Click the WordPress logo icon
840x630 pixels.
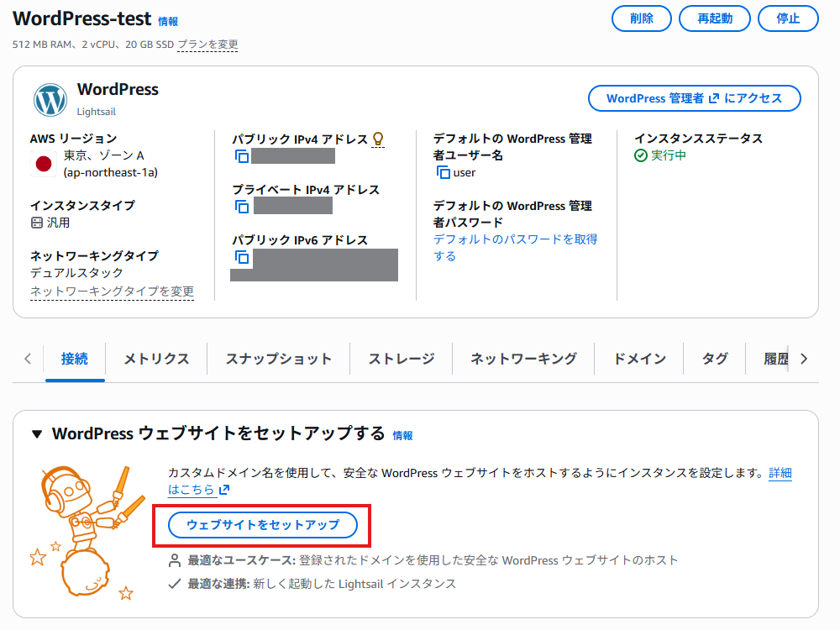pyautogui.click(x=50, y=100)
